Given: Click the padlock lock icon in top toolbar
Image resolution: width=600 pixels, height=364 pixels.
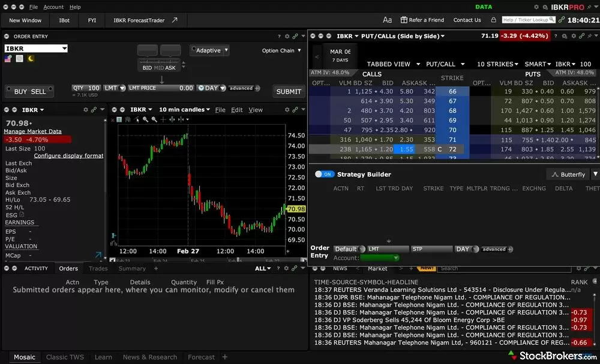Looking at the screenshot, I should click(x=493, y=20).
